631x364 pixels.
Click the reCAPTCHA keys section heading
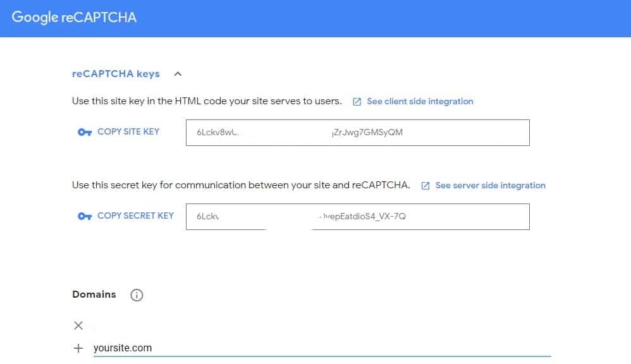coord(116,74)
